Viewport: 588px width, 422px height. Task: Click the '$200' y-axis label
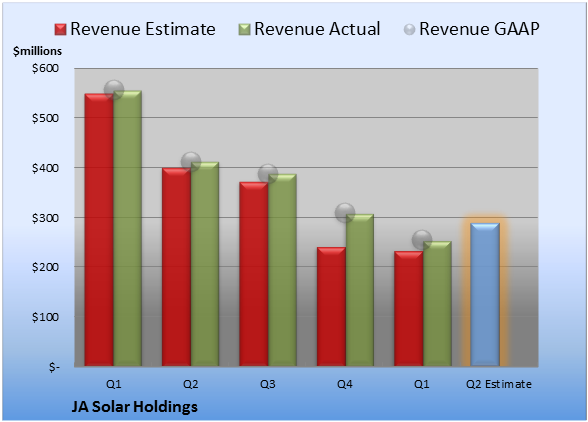45,267
